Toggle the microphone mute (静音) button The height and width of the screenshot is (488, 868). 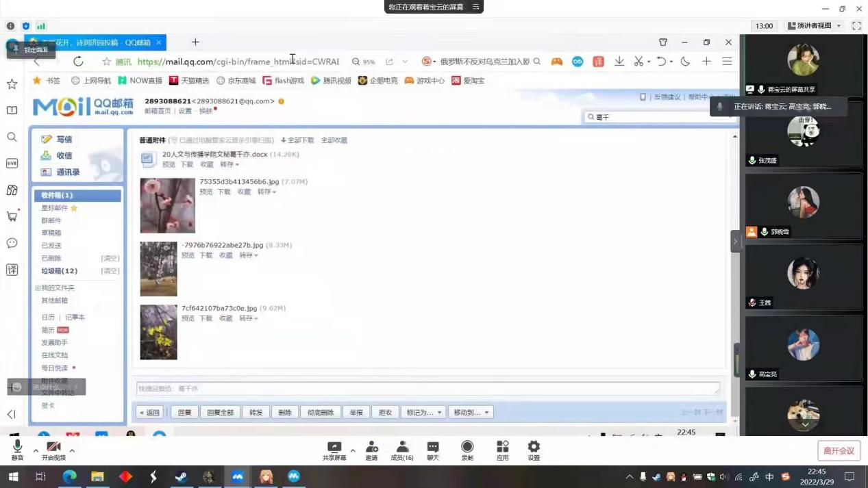17,450
